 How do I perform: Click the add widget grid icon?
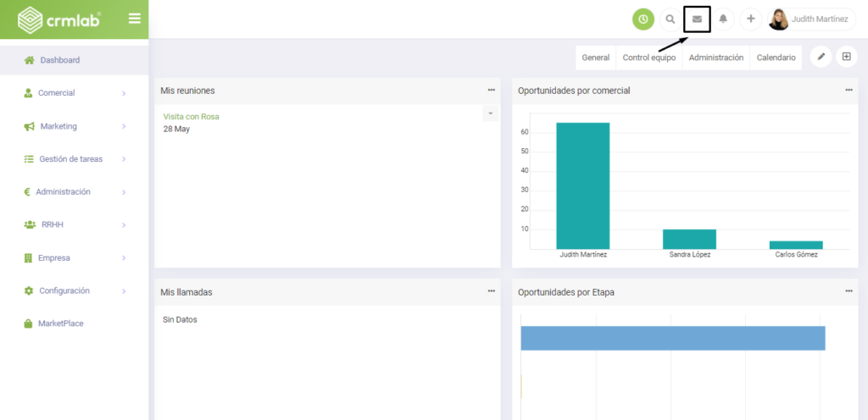(x=845, y=57)
